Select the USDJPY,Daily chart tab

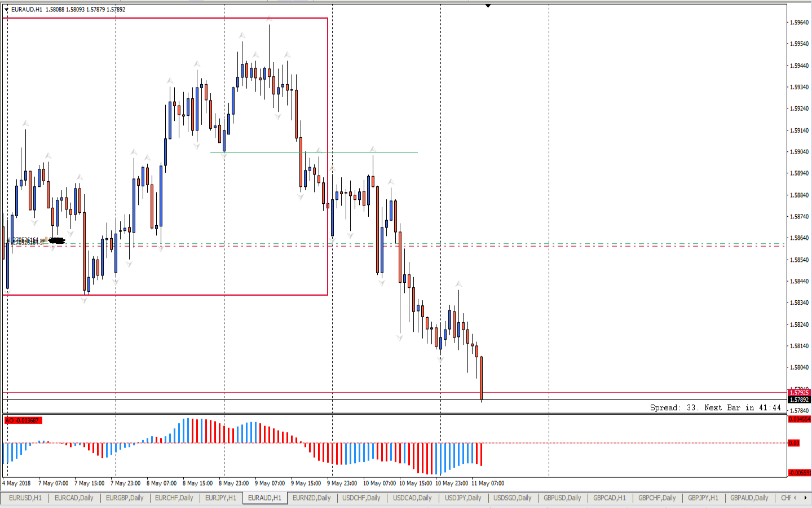[463, 498]
